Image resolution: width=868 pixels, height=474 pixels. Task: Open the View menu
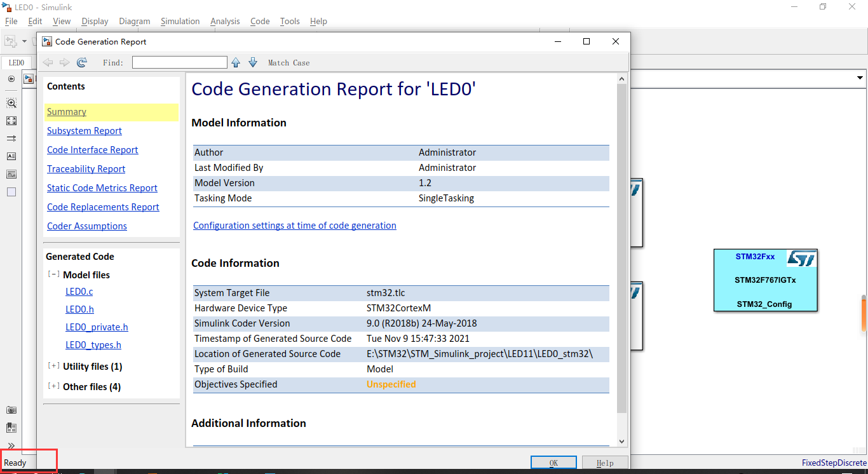[62, 21]
